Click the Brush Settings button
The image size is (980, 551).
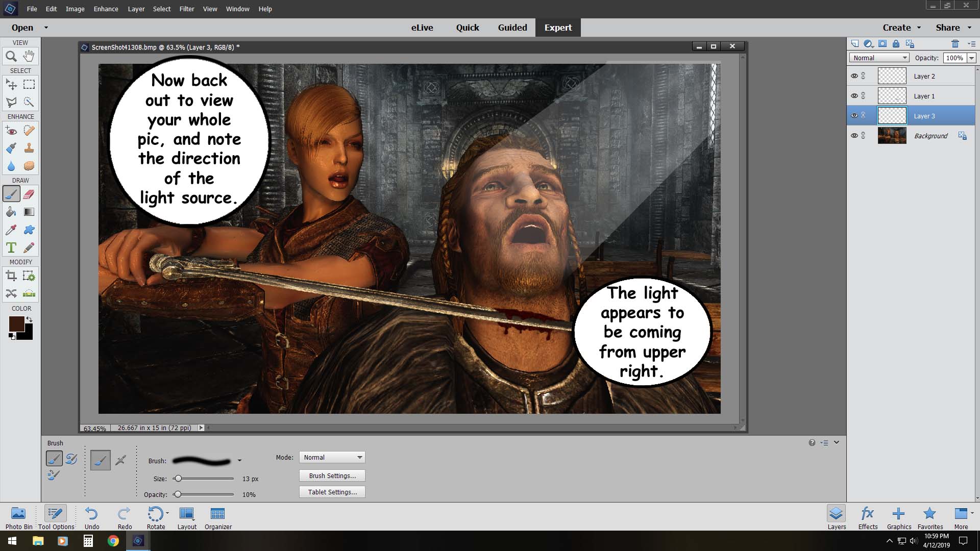point(332,475)
